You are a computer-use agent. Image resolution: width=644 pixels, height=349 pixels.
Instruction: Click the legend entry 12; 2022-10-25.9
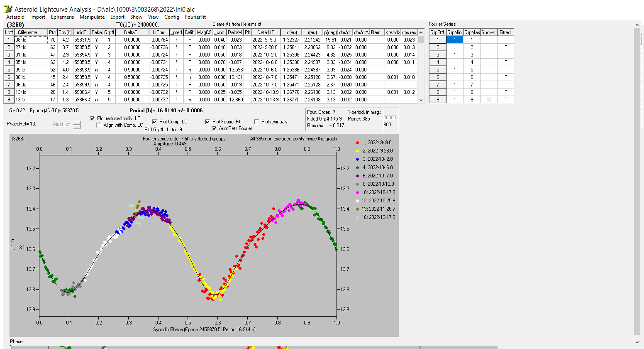coord(378,201)
